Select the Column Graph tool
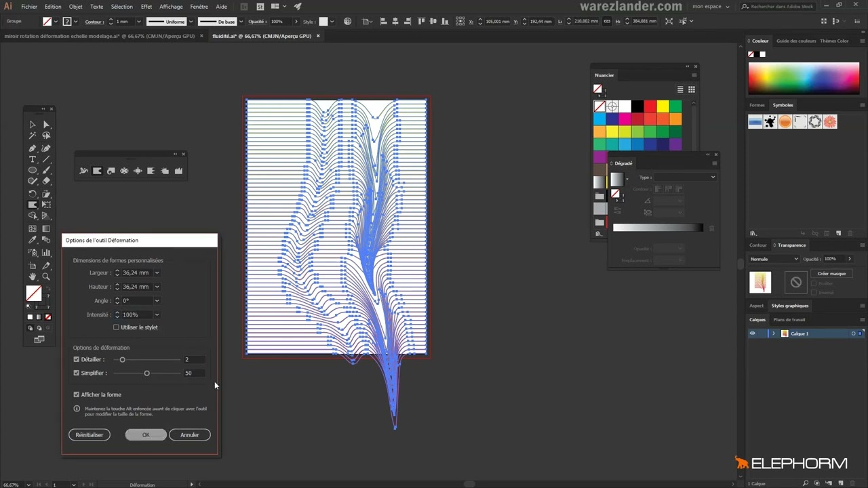The width and height of the screenshot is (868, 488). point(46,253)
